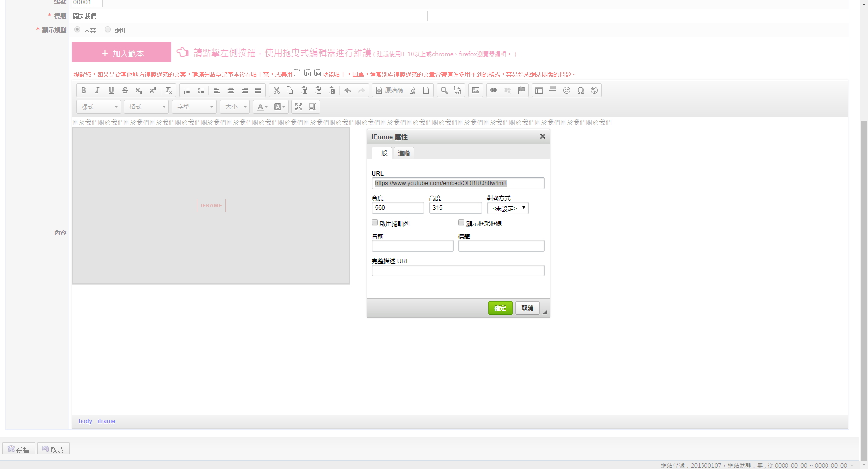The height and width of the screenshot is (469, 868).
Task: Open the special character Omega tool
Action: 580,90
